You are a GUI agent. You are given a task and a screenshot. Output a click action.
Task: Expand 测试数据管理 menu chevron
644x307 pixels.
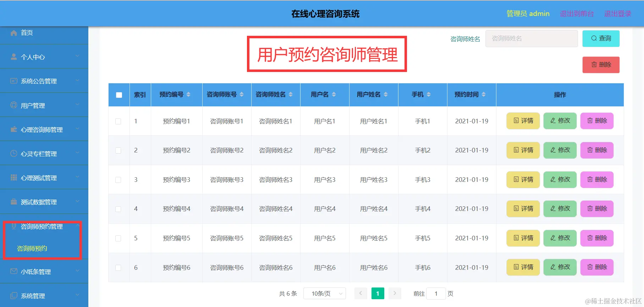coord(77,201)
